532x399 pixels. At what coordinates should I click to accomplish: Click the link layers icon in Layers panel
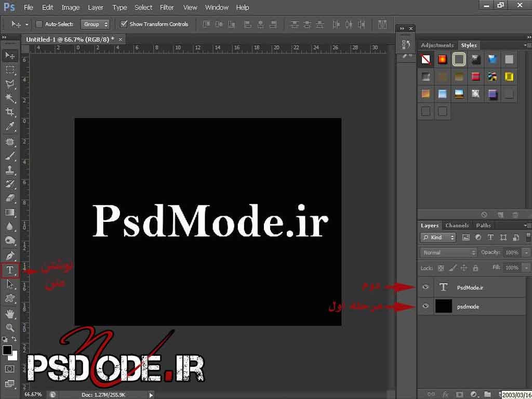click(x=431, y=394)
